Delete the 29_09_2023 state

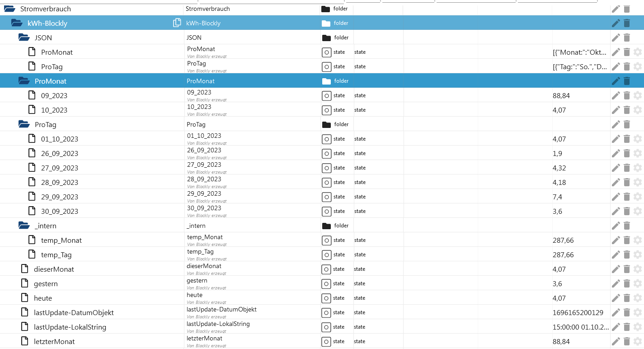[626, 197]
